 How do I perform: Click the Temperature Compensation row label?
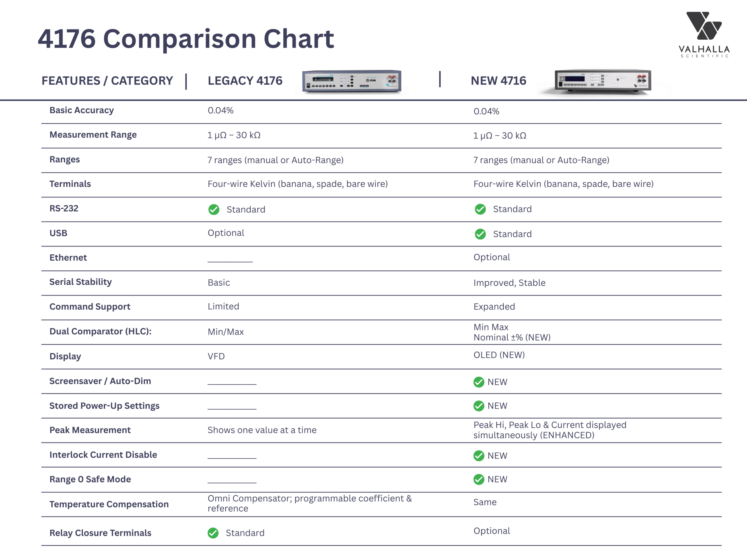pos(109,504)
